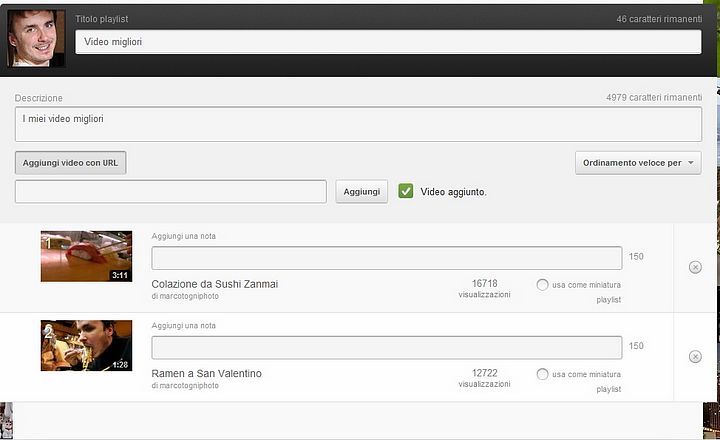Click the Aggiungi button
This screenshot has width=720, height=440.
361,192
